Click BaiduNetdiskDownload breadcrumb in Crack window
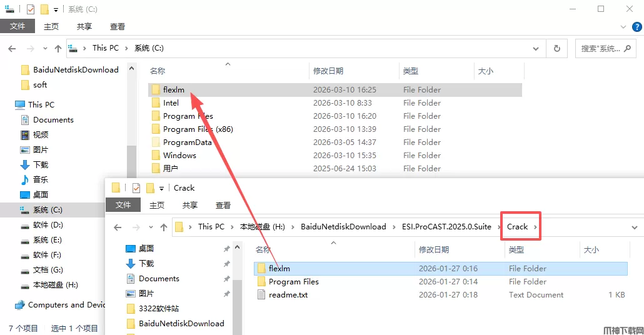 pos(343,227)
